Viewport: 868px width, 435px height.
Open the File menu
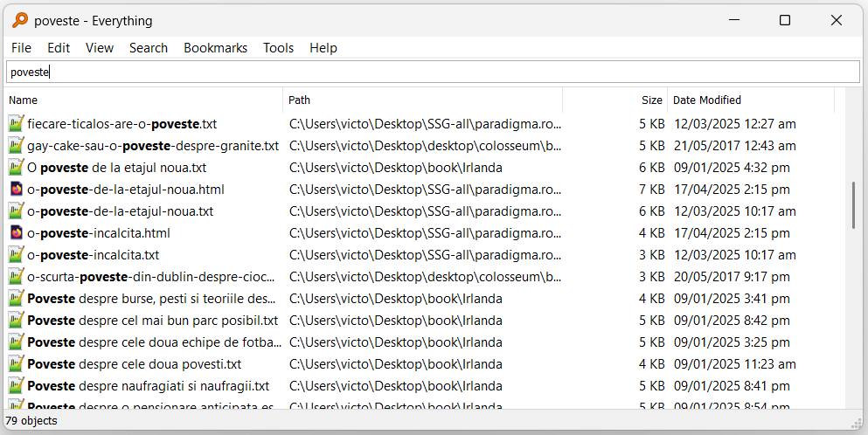pos(22,48)
